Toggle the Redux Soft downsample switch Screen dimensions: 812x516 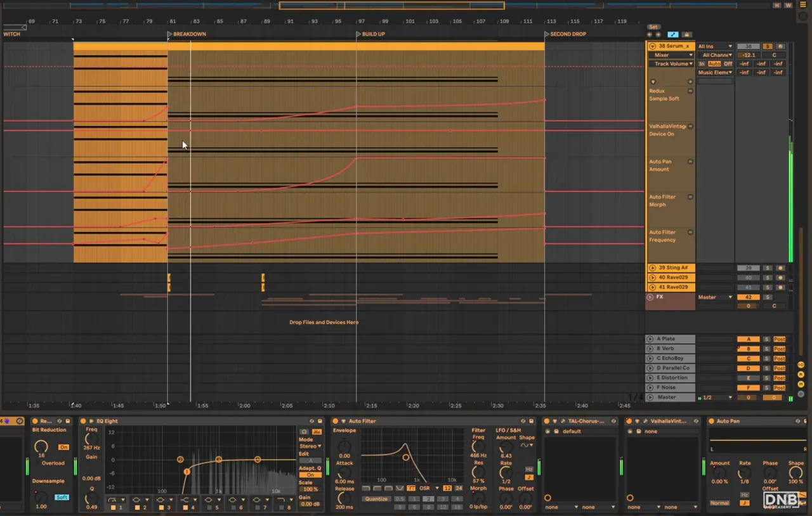point(62,498)
